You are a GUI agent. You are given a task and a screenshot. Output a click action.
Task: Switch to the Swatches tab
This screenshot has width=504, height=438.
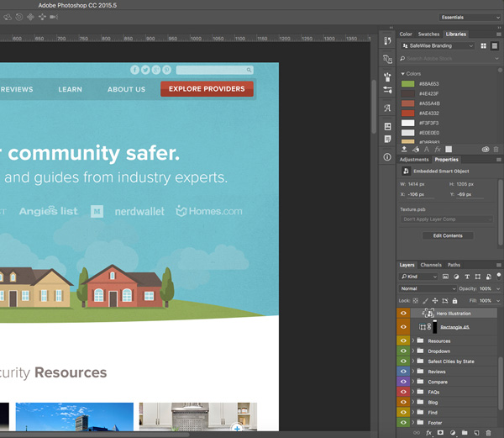click(428, 34)
